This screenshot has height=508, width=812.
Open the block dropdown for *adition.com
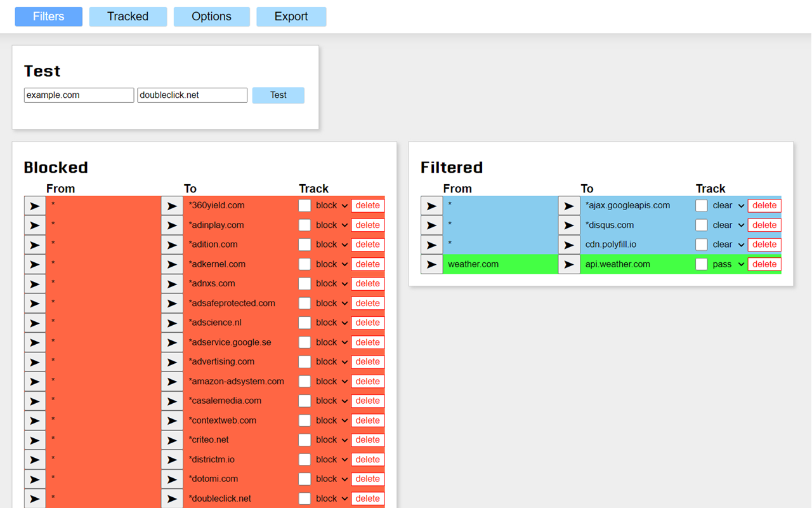(332, 244)
